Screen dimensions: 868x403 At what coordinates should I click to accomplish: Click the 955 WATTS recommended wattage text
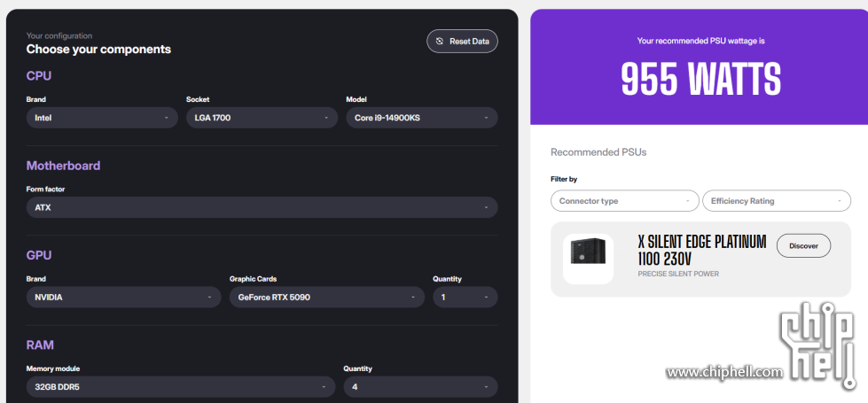pyautogui.click(x=700, y=79)
